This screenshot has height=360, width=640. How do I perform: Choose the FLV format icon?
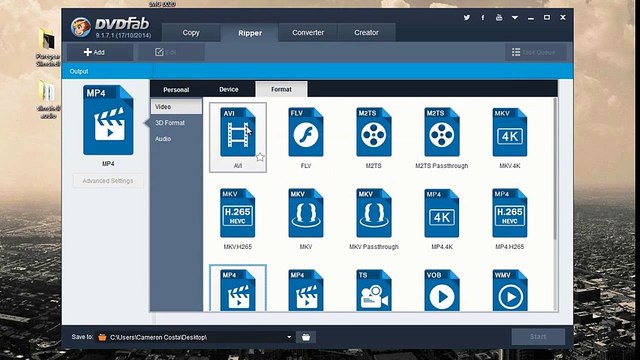point(306,132)
